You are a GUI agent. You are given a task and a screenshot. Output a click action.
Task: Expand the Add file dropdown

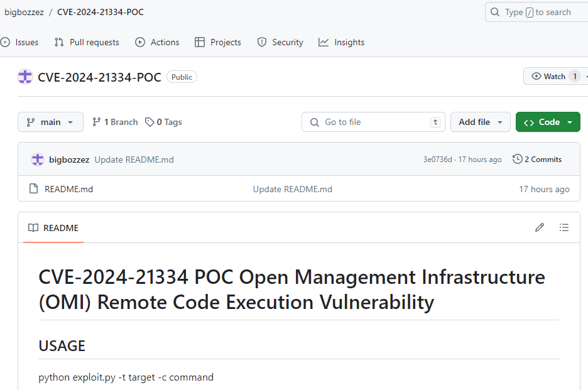[481, 122]
